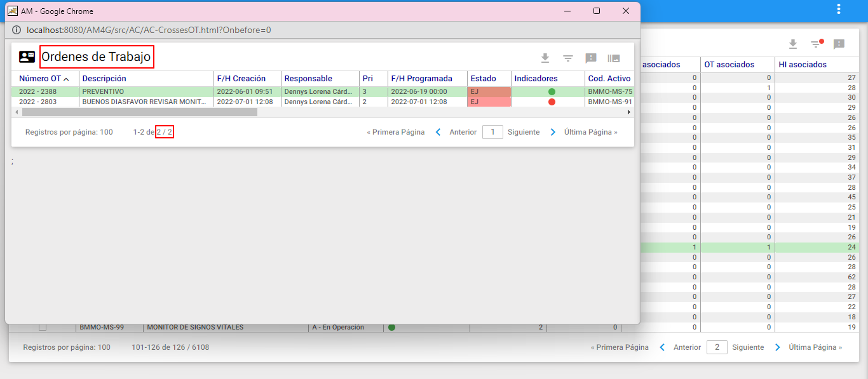Image resolution: width=868 pixels, height=379 pixels.
Task: Sort by Número OT column header
Action: coord(44,79)
